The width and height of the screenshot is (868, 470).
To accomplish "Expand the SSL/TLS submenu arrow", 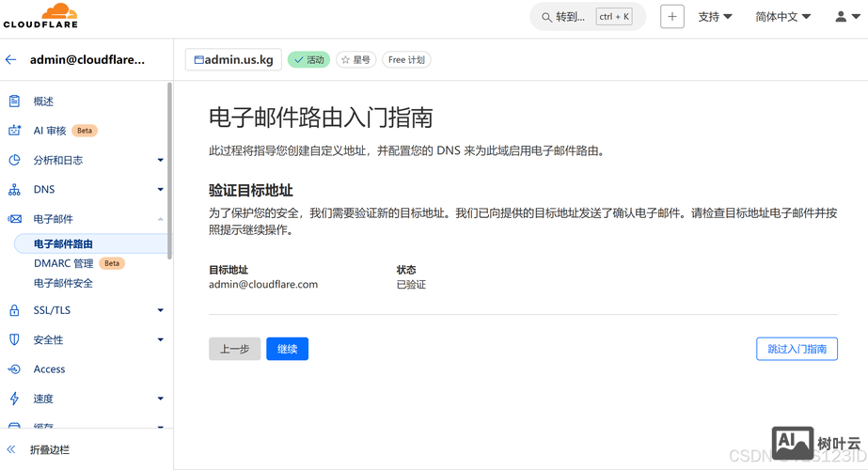I will [161, 310].
